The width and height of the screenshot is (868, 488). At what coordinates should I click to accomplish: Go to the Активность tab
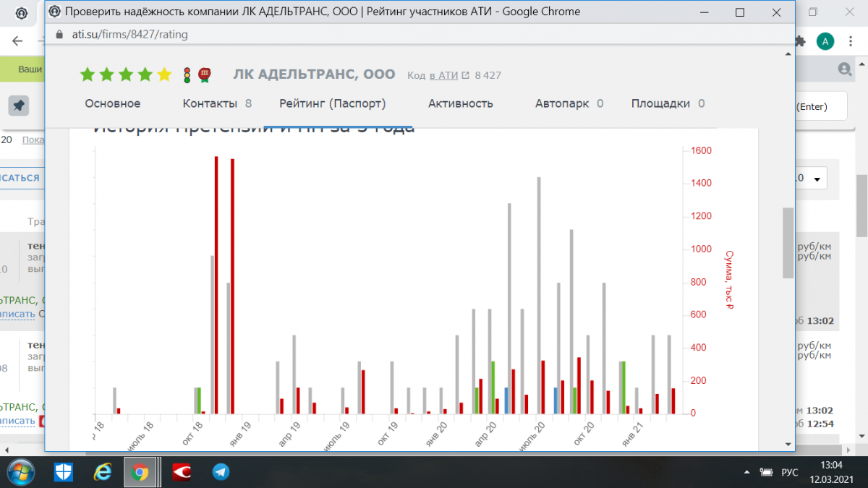coord(460,103)
